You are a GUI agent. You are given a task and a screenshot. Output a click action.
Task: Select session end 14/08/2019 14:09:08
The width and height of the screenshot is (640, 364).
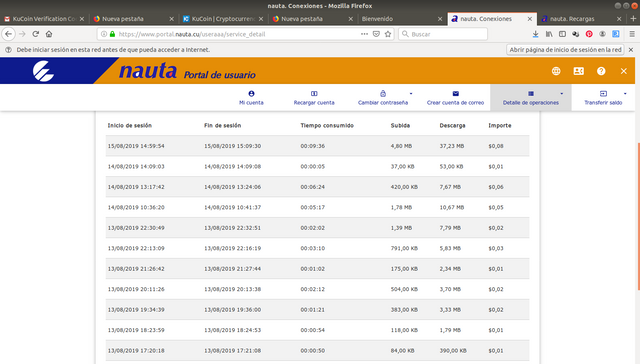point(232,166)
